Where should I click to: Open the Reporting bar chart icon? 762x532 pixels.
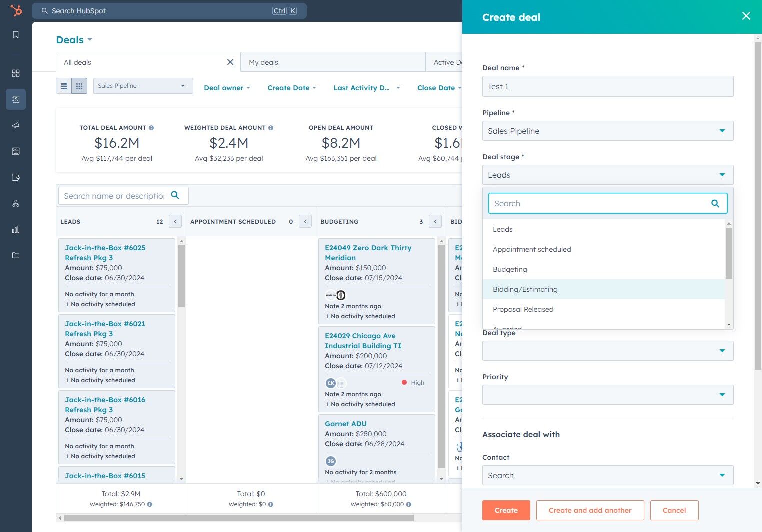click(16, 229)
